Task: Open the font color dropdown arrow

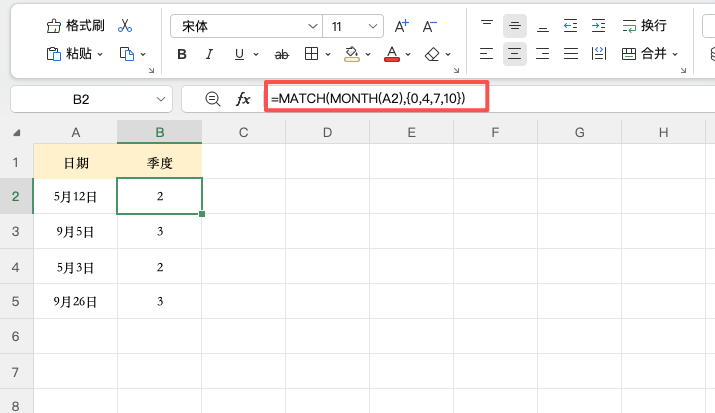Action: tap(408, 55)
